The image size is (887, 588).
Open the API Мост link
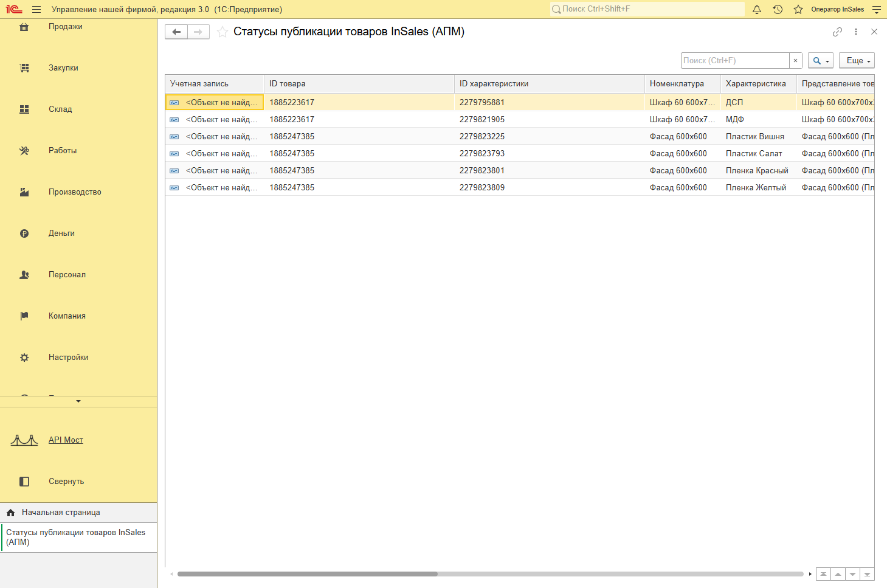point(66,440)
